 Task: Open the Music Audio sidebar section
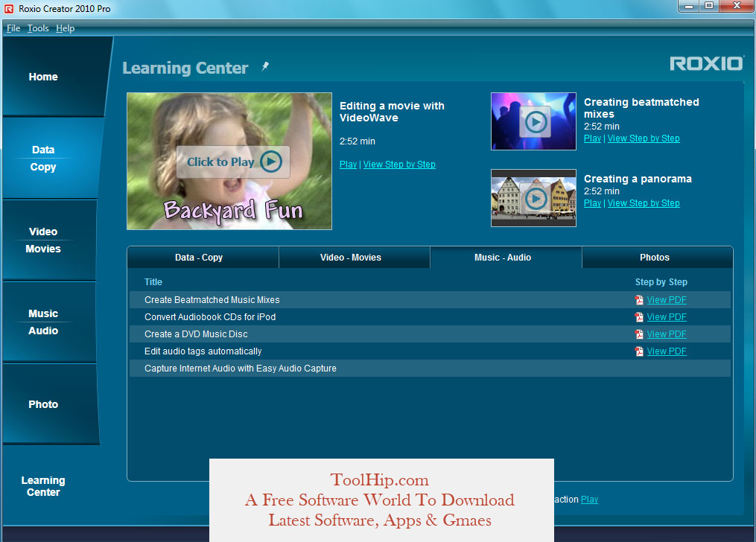50,322
